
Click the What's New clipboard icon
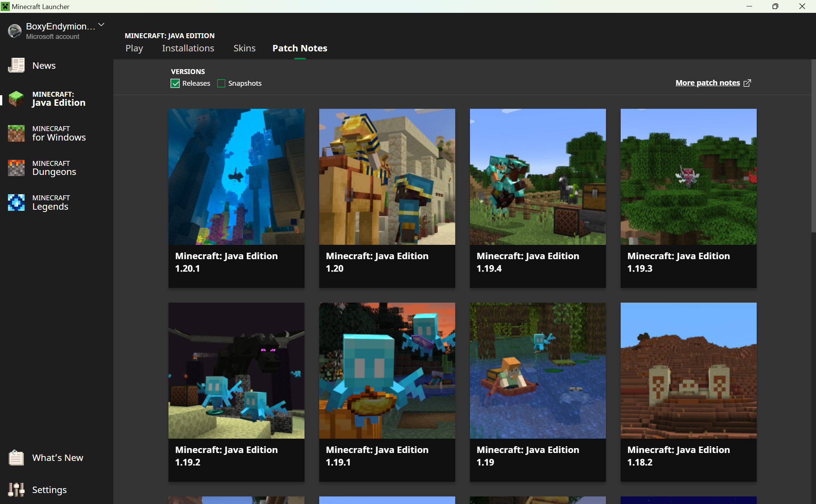(x=16, y=458)
